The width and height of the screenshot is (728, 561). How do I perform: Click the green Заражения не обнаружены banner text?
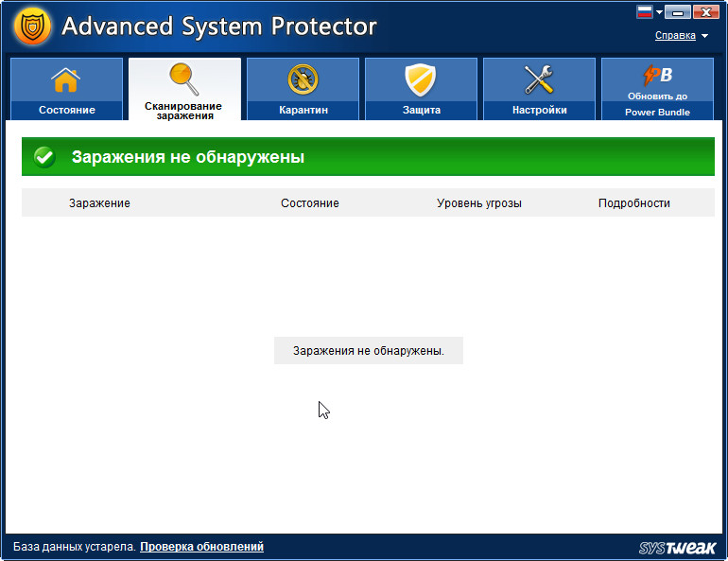click(188, 157)
